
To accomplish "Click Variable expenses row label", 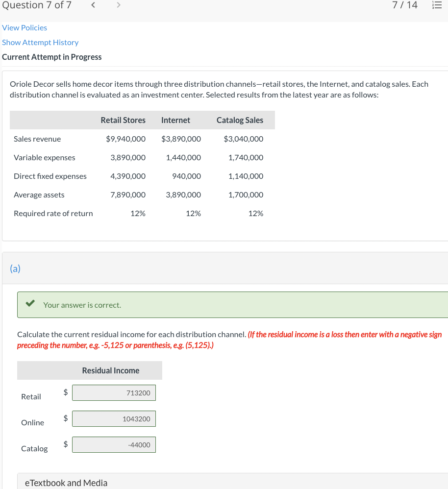I will click(x=44, y=157).
